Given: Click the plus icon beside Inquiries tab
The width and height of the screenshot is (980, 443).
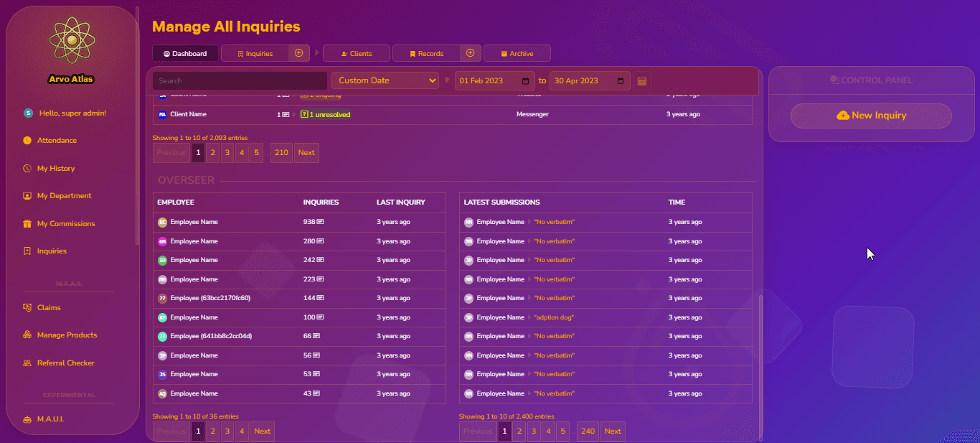Looking at the screenshot, I should (299, 53).
